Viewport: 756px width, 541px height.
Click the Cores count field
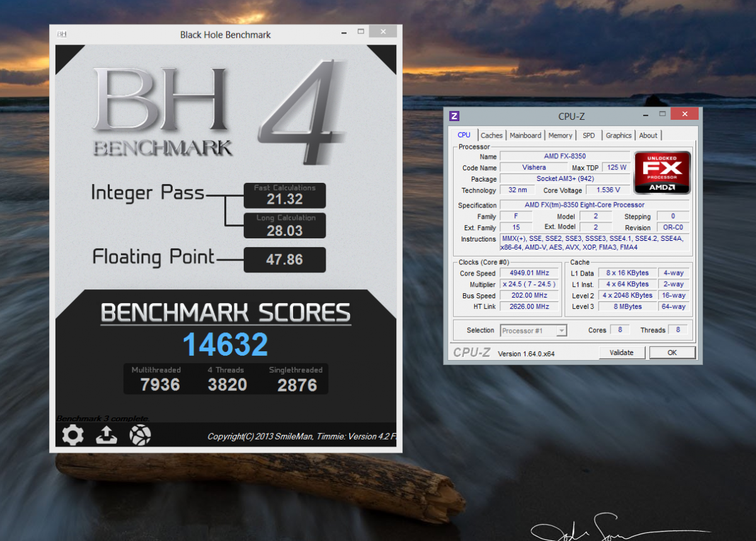tap(619, 330)
